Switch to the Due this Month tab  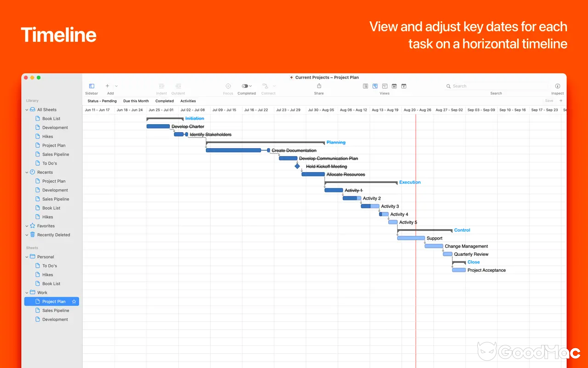136,101
